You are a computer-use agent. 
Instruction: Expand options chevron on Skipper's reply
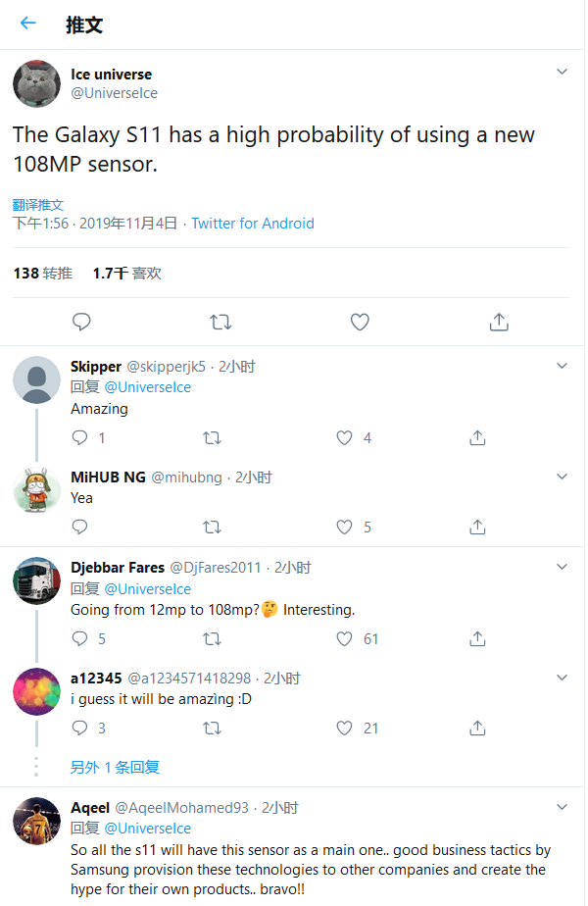pos(562,366)
